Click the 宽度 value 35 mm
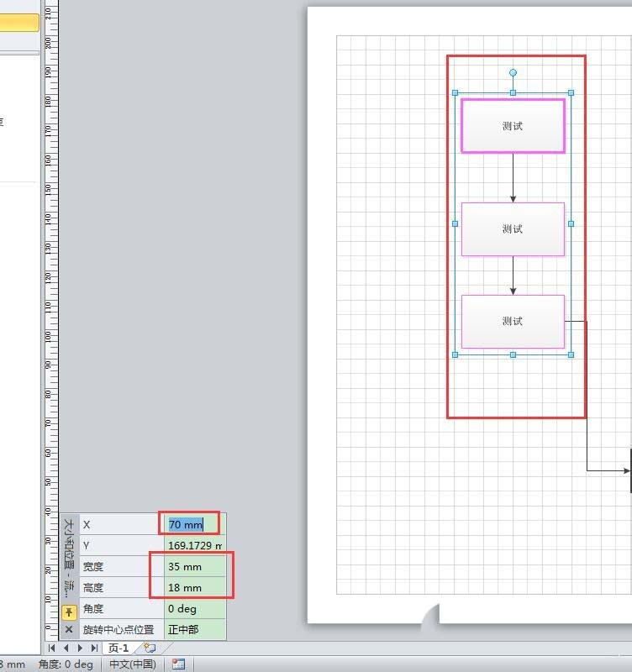Screen dimensions: 632x672 pyautogui.click(x=195, y=566)
